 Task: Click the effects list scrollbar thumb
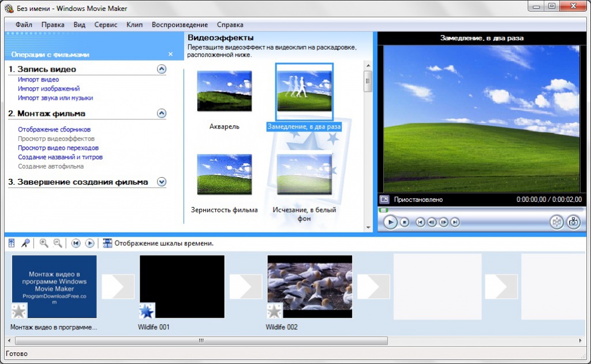[x=368, y=81]
